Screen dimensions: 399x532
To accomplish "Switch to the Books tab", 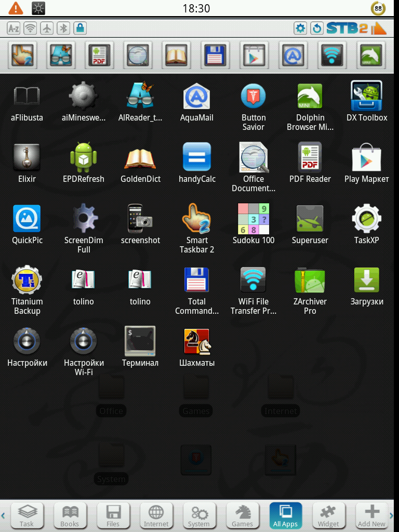I will click(x=70, y=516).
